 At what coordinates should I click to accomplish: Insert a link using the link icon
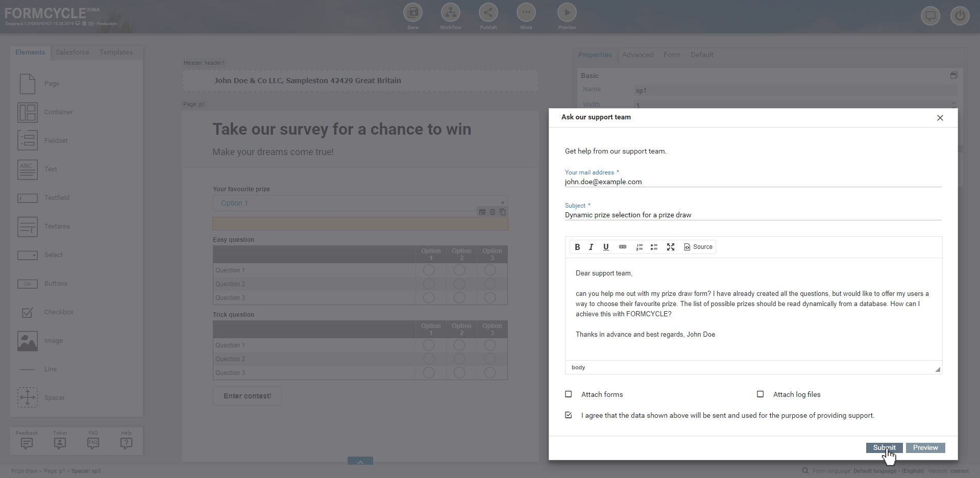(622, 247)
